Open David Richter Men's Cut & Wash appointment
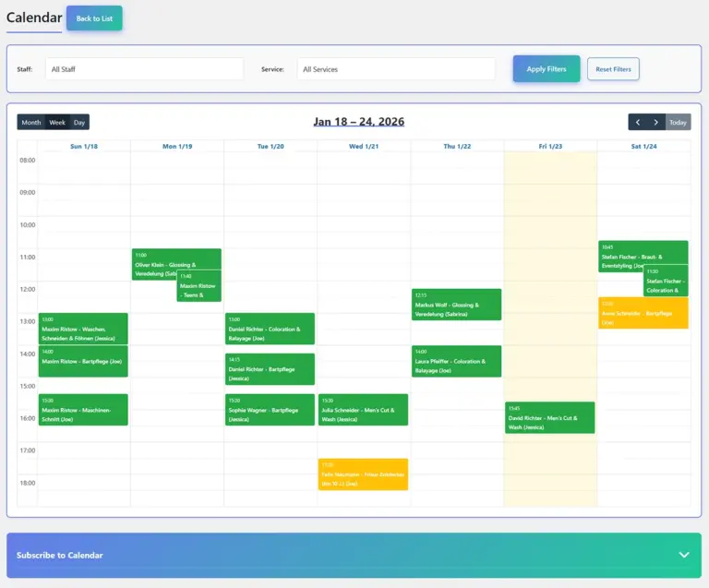Screen dimensions: 709x588 coord(550,417)
